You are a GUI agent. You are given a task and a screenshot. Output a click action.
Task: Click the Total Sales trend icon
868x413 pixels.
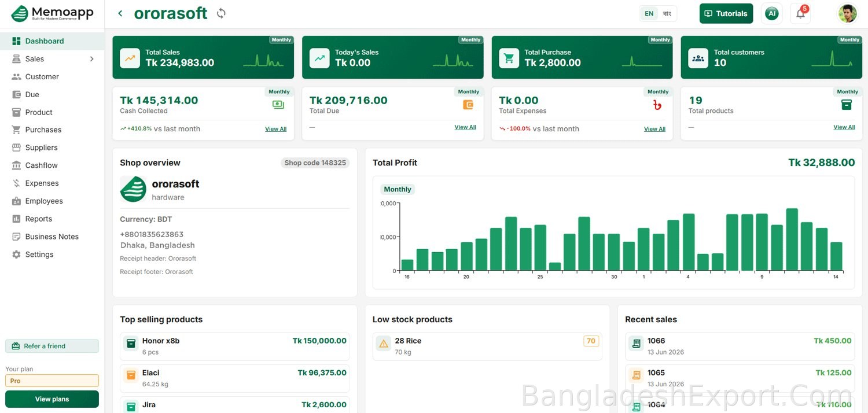coord(130,58)
